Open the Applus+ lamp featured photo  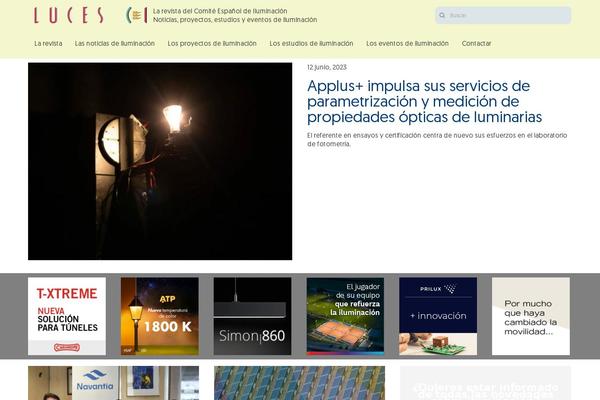[x=160, y=161]
